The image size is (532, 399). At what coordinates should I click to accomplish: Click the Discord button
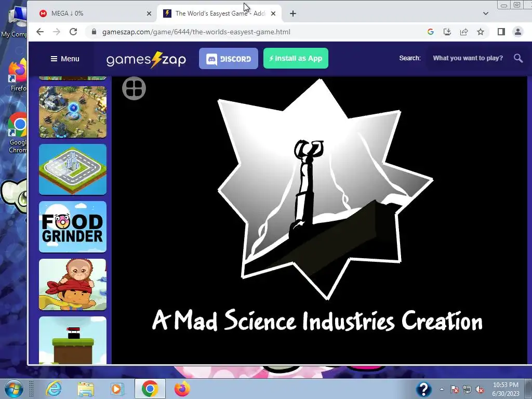229,58
